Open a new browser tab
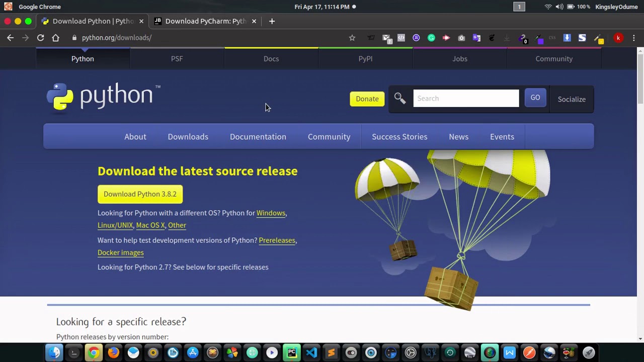 point(272,21)
